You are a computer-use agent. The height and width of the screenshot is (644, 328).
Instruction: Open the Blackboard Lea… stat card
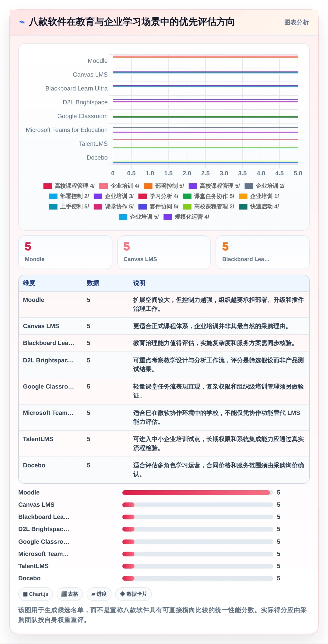(x=263, y=252)
